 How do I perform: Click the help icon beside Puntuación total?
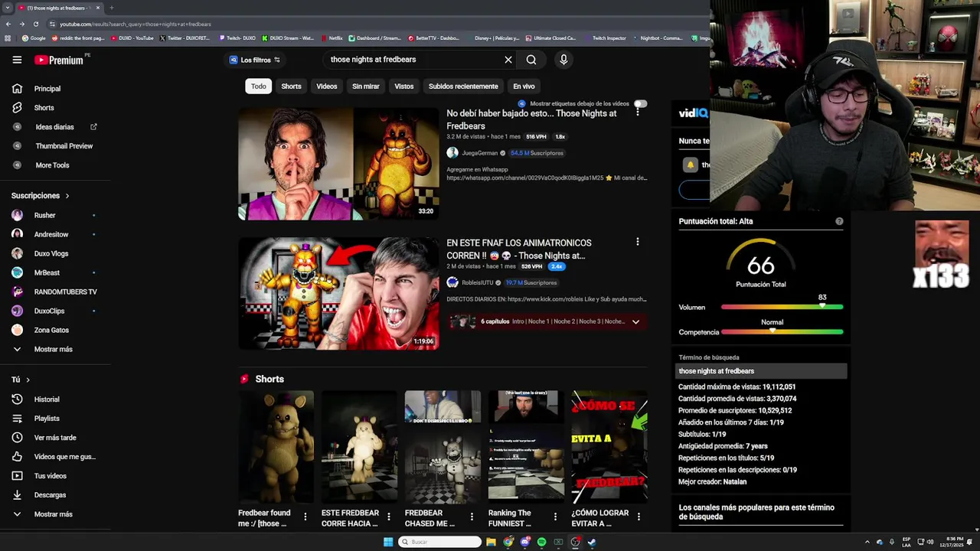point(839,221)
